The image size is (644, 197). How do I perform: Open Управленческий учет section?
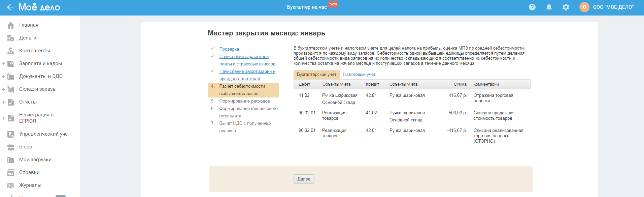(x=44, y=134)
